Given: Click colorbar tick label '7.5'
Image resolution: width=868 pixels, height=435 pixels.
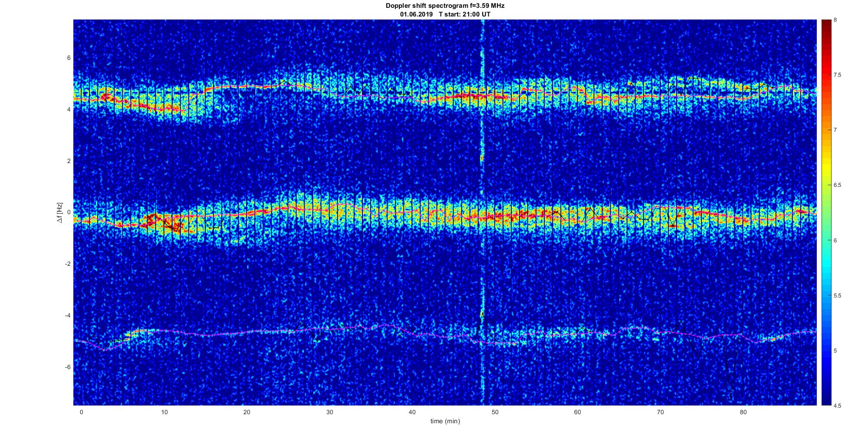Looking at the screenshot, I should (x=838, y=75).
